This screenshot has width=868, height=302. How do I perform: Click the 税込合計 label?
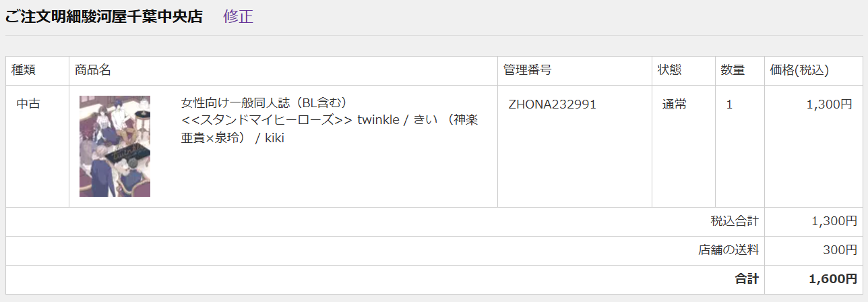[x=735, y=221]
